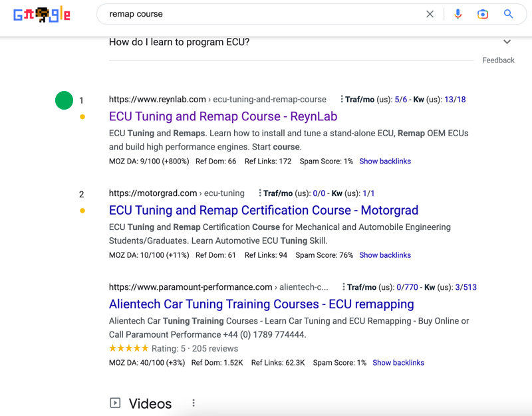Open 'Alientech Car Tuning Training Courses' result

coord(261,304)
